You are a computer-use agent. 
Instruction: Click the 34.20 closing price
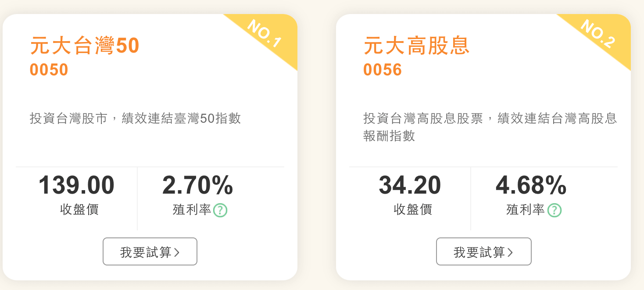click(410, 185)
